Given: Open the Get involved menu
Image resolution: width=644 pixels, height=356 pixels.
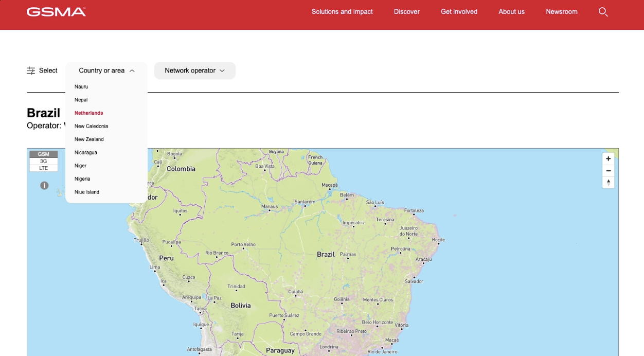Looking at the screenshot, I should [x=459, y=12].
